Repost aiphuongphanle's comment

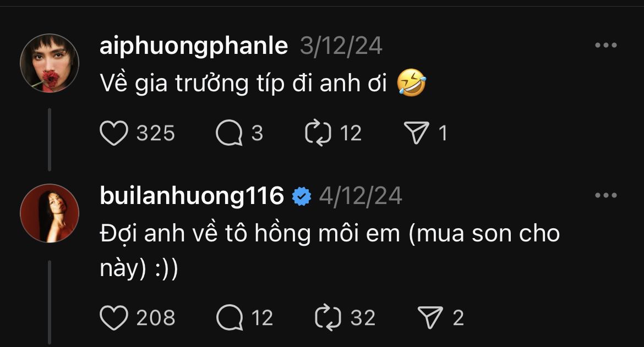pos(318,134)
